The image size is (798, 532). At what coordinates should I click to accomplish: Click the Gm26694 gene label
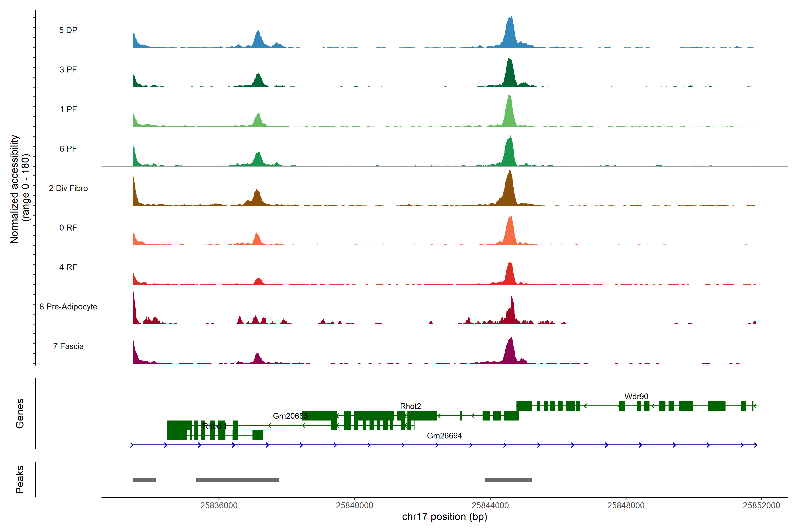click(x=444, y=436)
